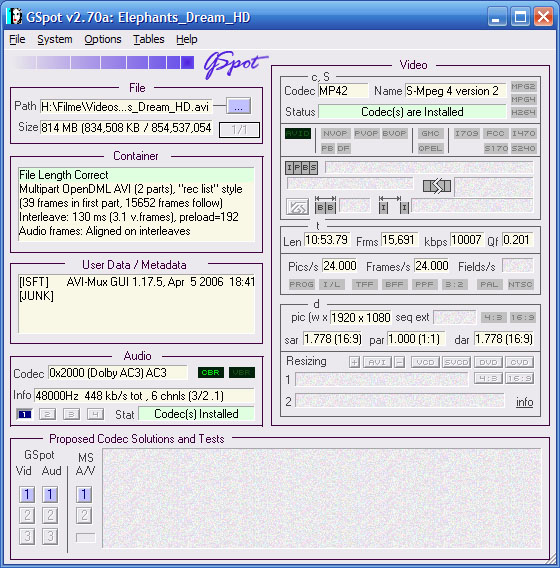Click the 3:2 pulldown indicator
Viewport: 560px width, 568px height.
[455, 284]
